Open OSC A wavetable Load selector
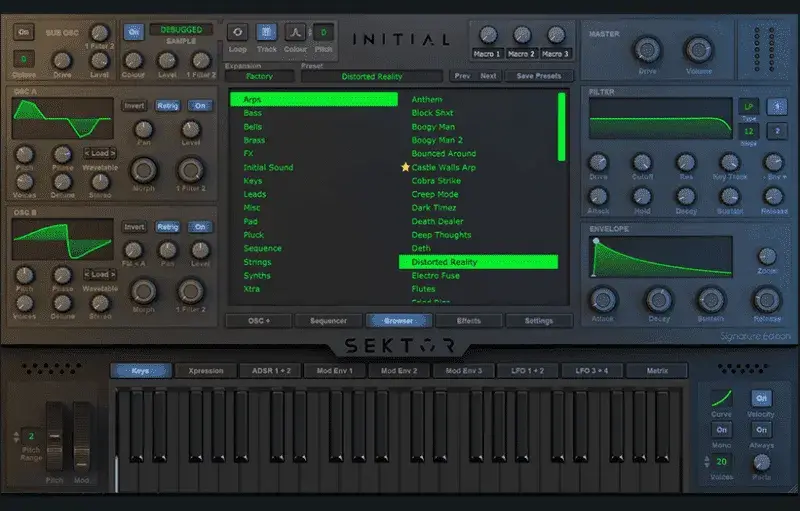The image size is (800, 511). [100, 153]
